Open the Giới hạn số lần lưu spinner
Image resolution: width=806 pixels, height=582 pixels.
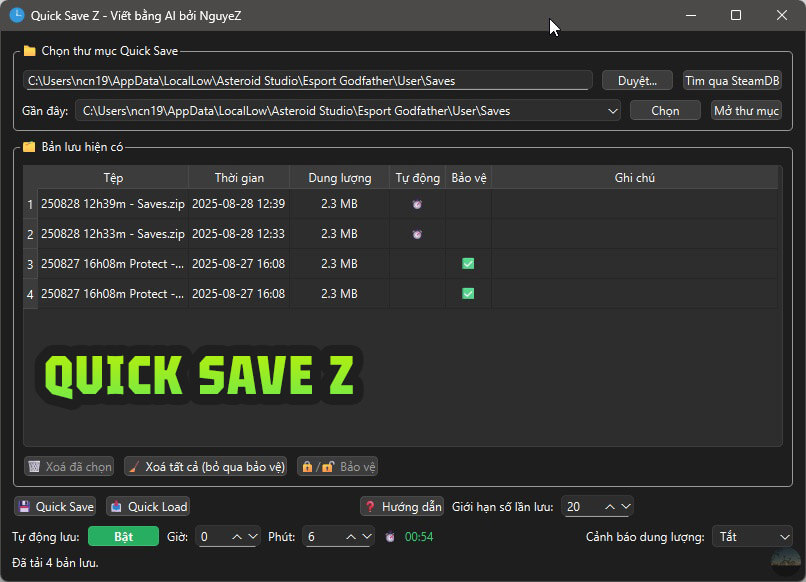pyautogui.click(x=597, y=507)
